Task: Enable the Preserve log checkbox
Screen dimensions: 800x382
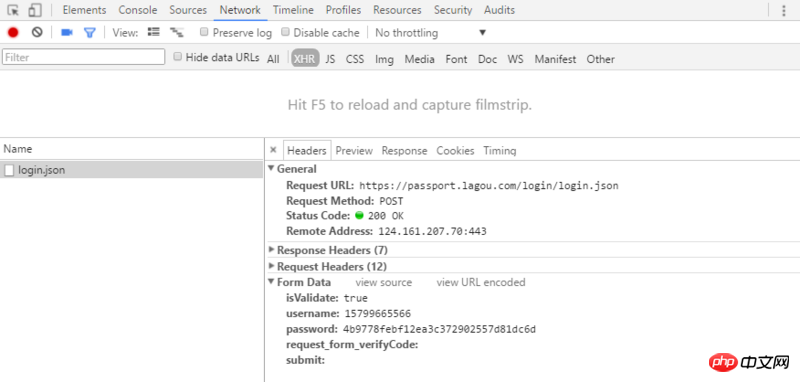Action: click(204, 32)
